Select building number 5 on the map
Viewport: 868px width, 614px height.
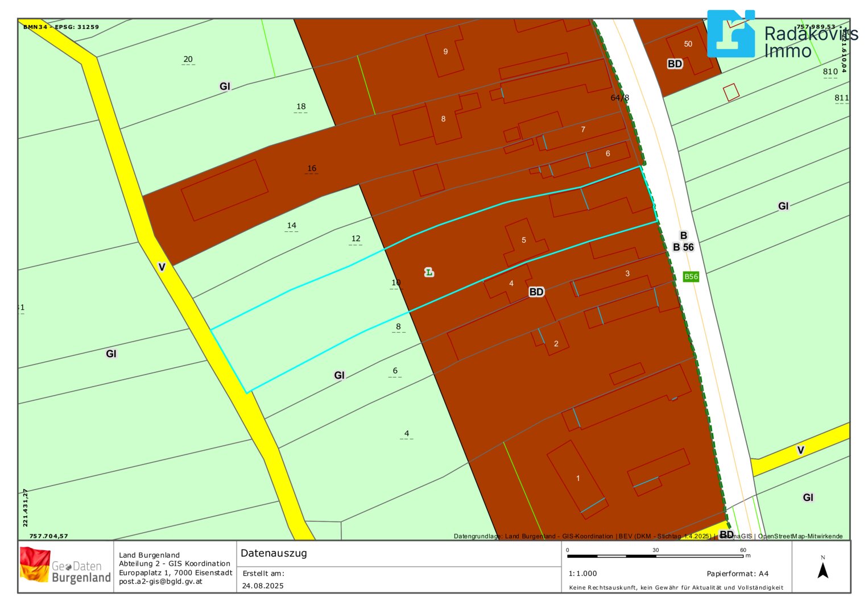pos(524,240)
